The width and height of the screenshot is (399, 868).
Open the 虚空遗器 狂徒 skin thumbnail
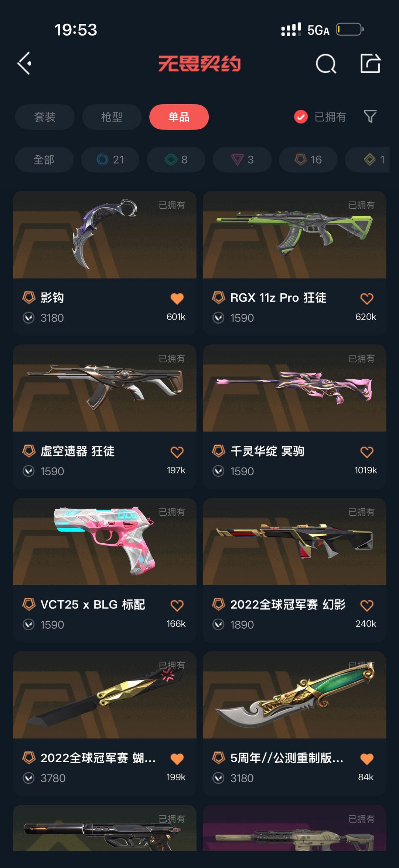(105, 388)
